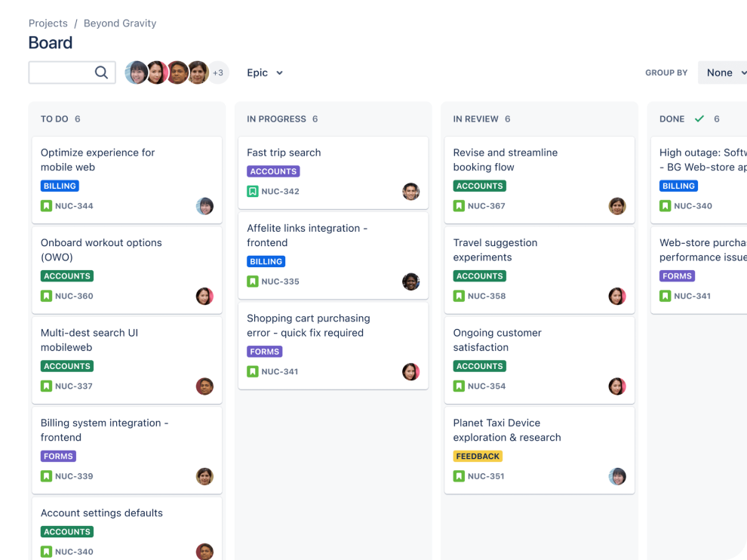This screenshot has height=560, width=747.
Task: Click the BILLING label on NUC-344 card
Action: [x=60, y=186]
